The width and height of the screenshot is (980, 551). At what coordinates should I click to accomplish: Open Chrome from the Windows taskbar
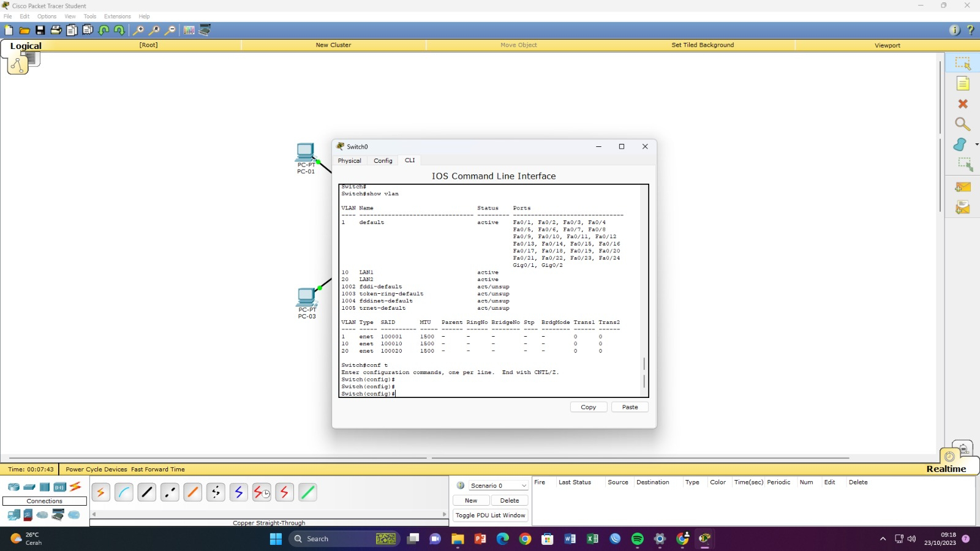coord(525,539)
